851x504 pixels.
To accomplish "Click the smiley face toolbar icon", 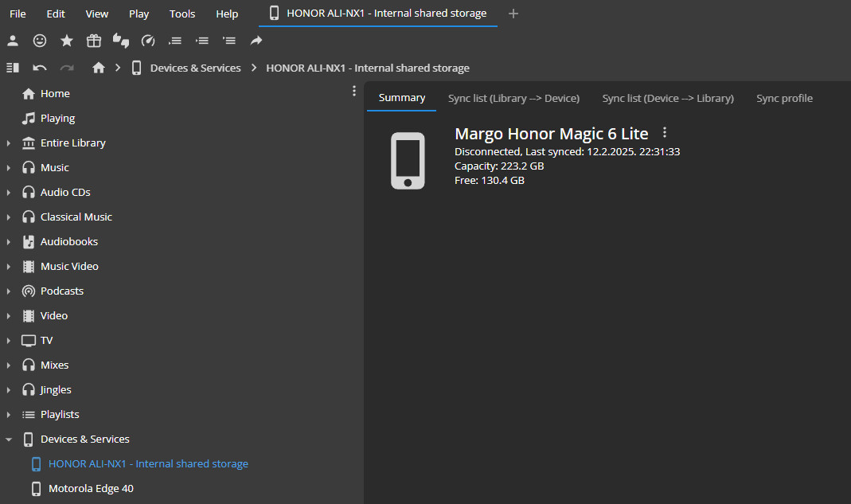I will click(39, 41).
